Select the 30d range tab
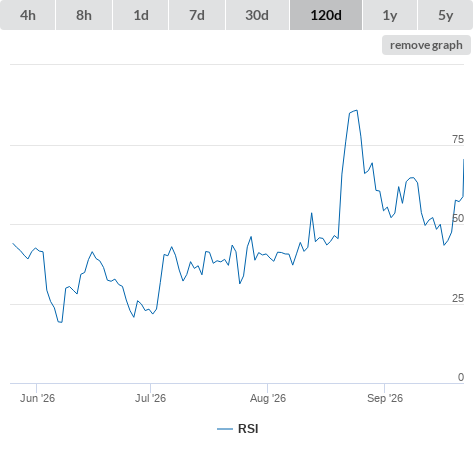The height and width of the screenshot is (455, 474). coord(257,15)
